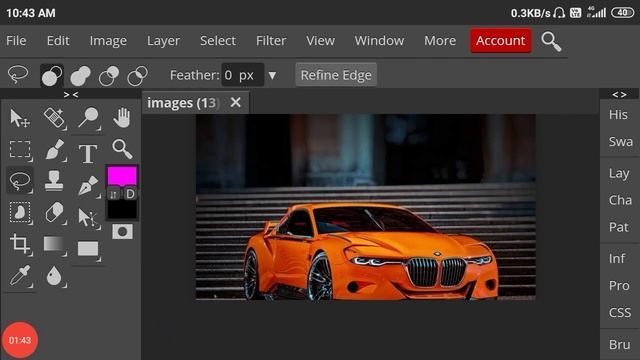Open the Image menu
This screenshot has width=640, height=360.
(108, 40)
